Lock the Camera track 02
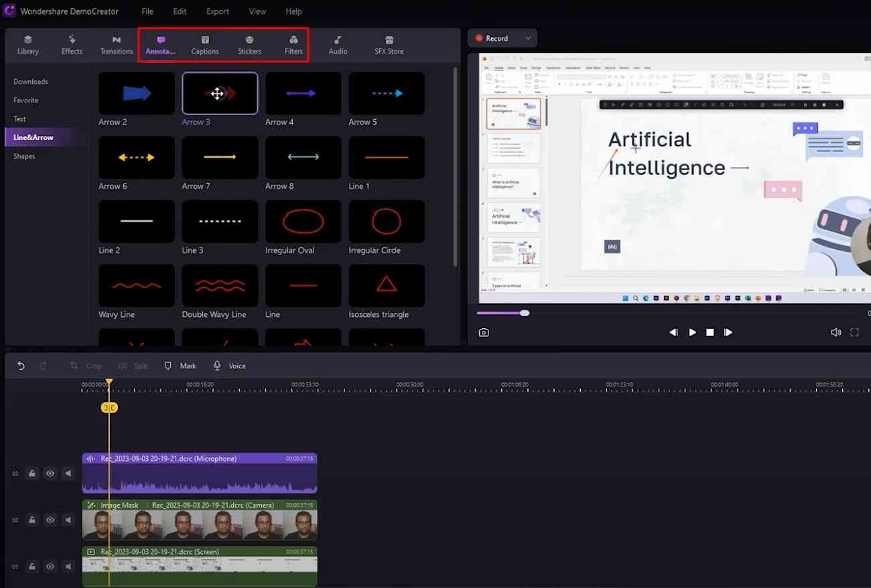871x588 pixels. coord(31,520)
